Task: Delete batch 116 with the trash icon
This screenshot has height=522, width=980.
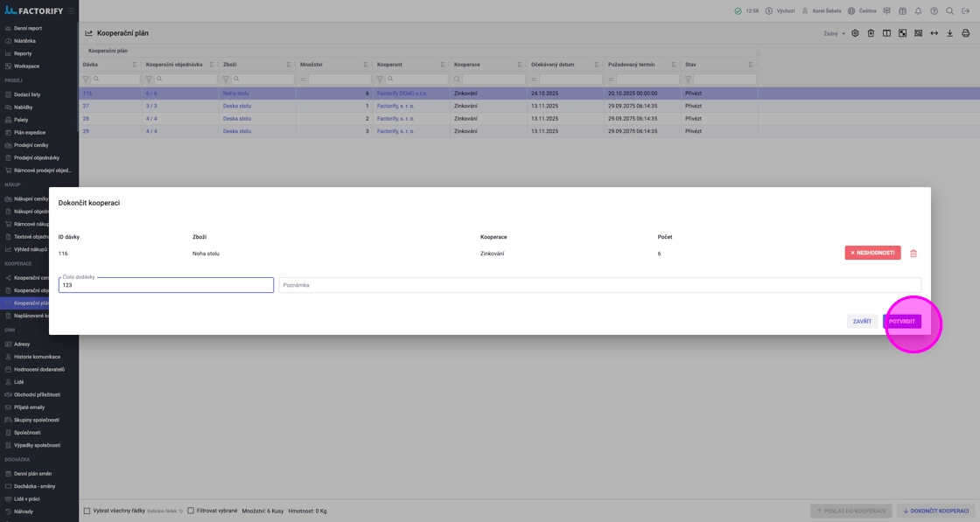Action: pos(913,254)
